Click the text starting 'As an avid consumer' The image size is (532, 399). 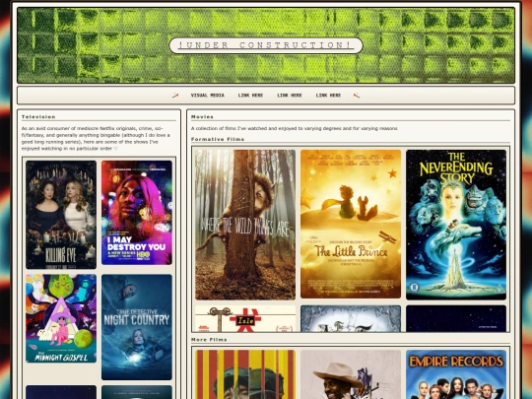(x=96, y=139)
